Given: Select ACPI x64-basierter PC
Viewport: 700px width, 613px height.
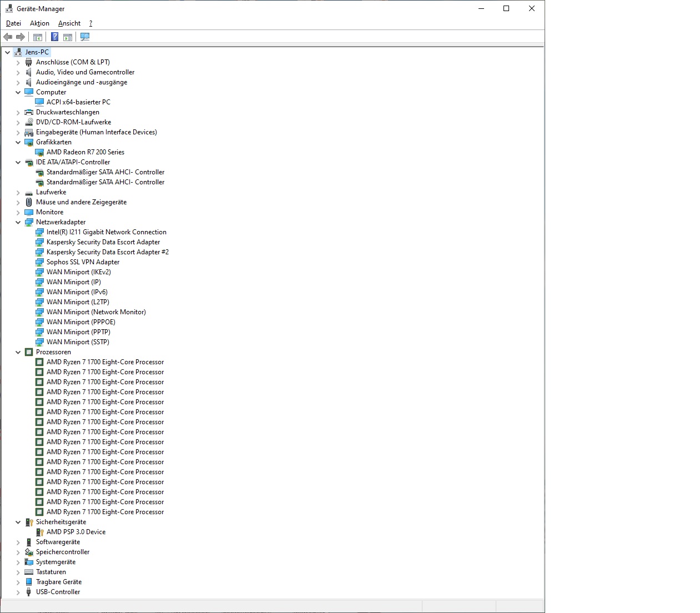Looking at the screenshot, I should [78, 102].
